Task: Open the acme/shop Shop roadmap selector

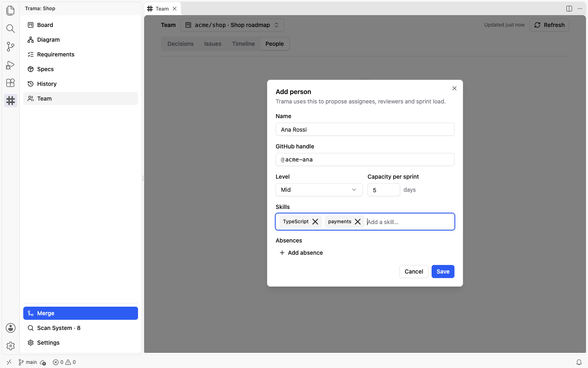Action: pyautogui.click(x=232, y=25)
